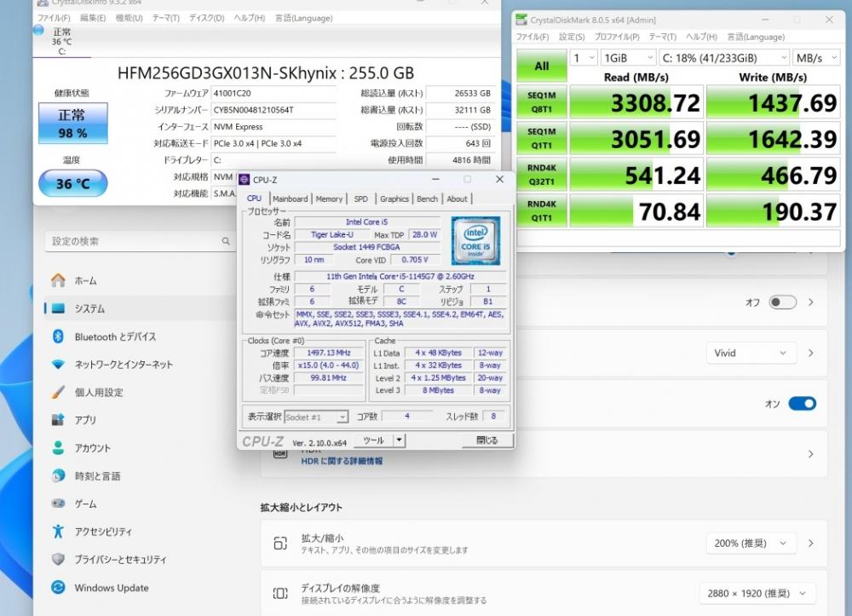Expand the 拡大/縮小 row chevron
The image size is (852, 616).
coord(811,544)
